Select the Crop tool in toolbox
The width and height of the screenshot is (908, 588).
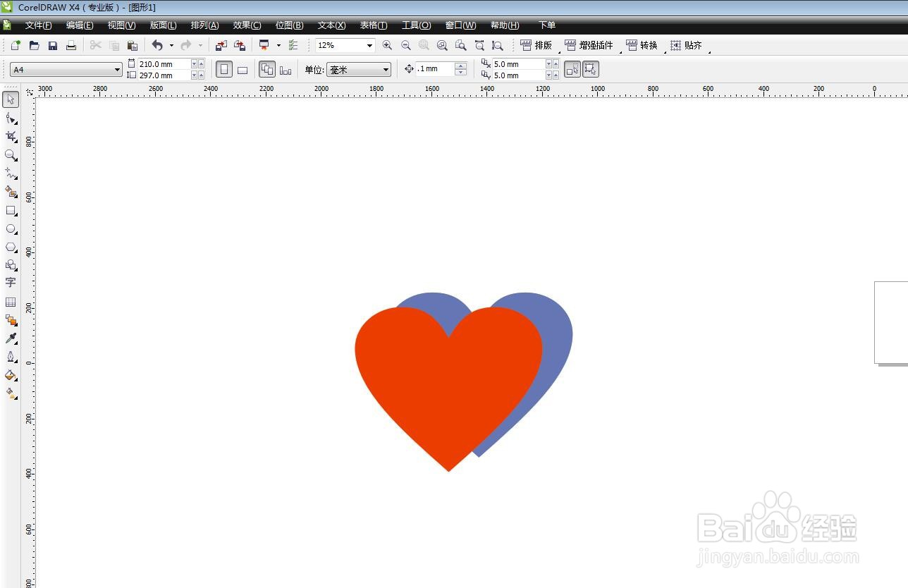[11, 136]
